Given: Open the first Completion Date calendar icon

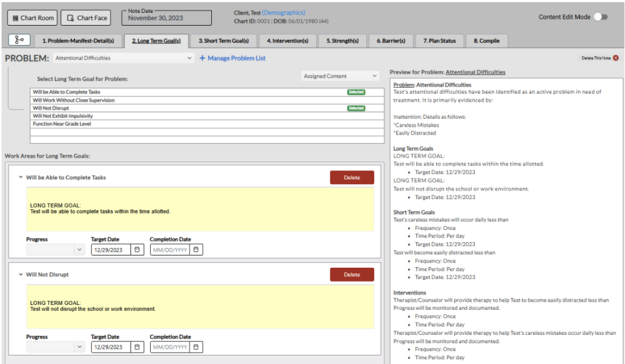Looking at the screenshot, I should 195,249.
